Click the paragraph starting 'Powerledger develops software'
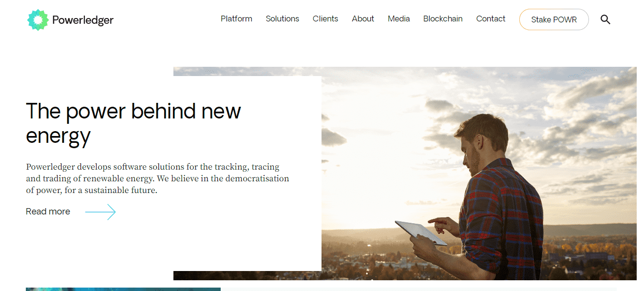The image size is (644, 291). (x=157, y=178)
